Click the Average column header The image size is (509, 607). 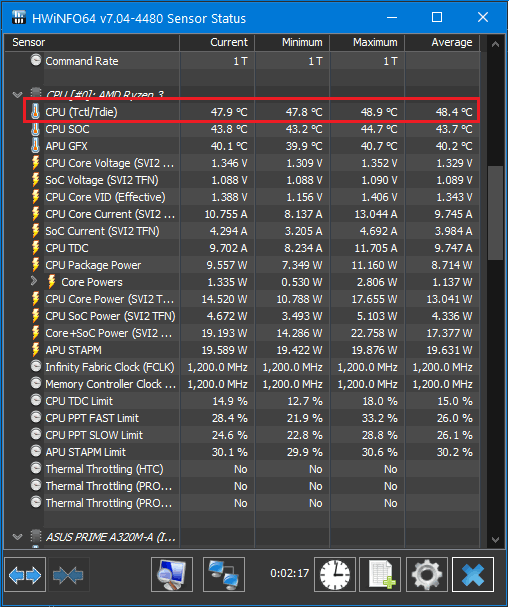442,43
